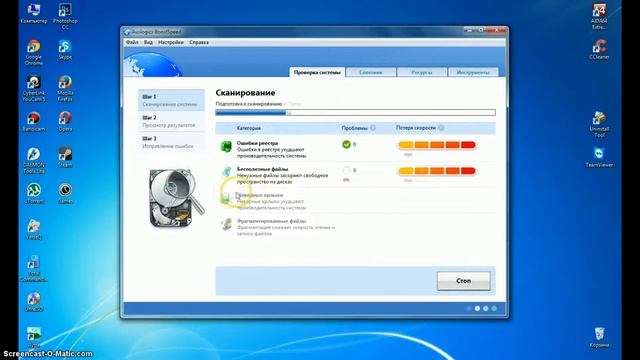Click the hard drive magnifier illustration

(x=176, y=198)
